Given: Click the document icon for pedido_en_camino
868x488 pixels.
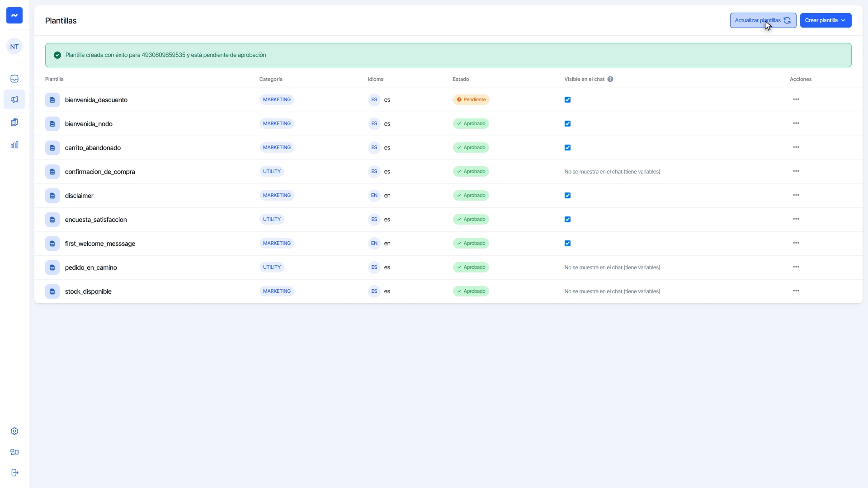Looking at the screenshot, I should [52, 267].
